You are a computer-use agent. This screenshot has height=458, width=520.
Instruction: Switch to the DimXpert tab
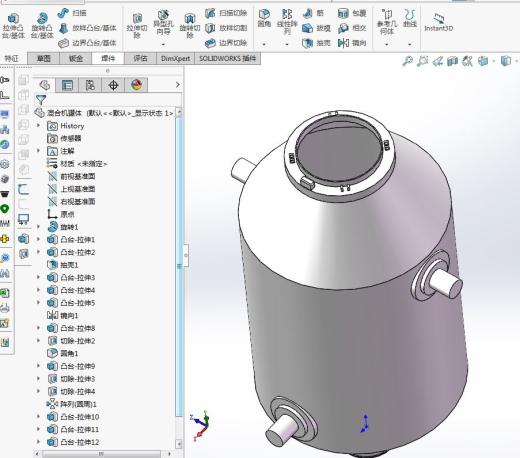(x=175, y=59)
